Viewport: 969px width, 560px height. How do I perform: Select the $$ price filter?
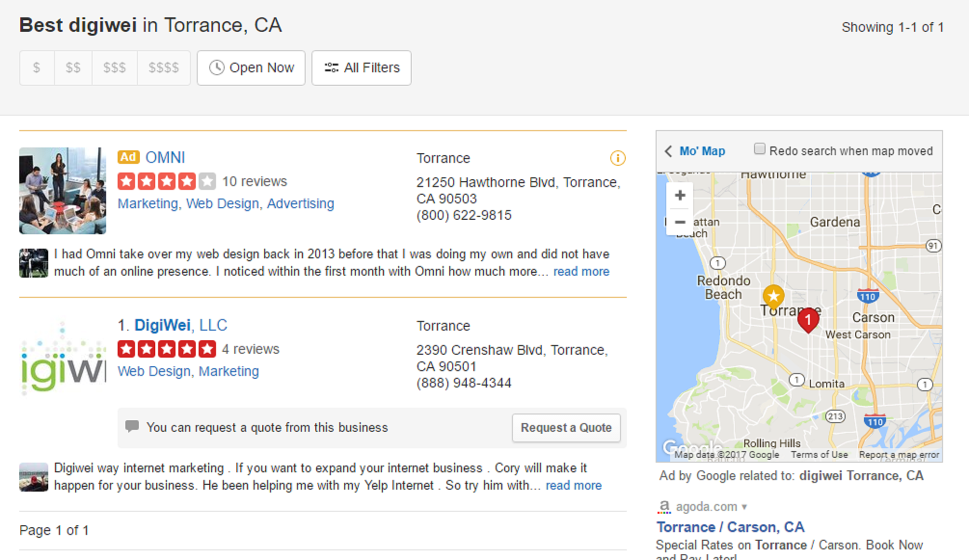click(x=73, y=68)
